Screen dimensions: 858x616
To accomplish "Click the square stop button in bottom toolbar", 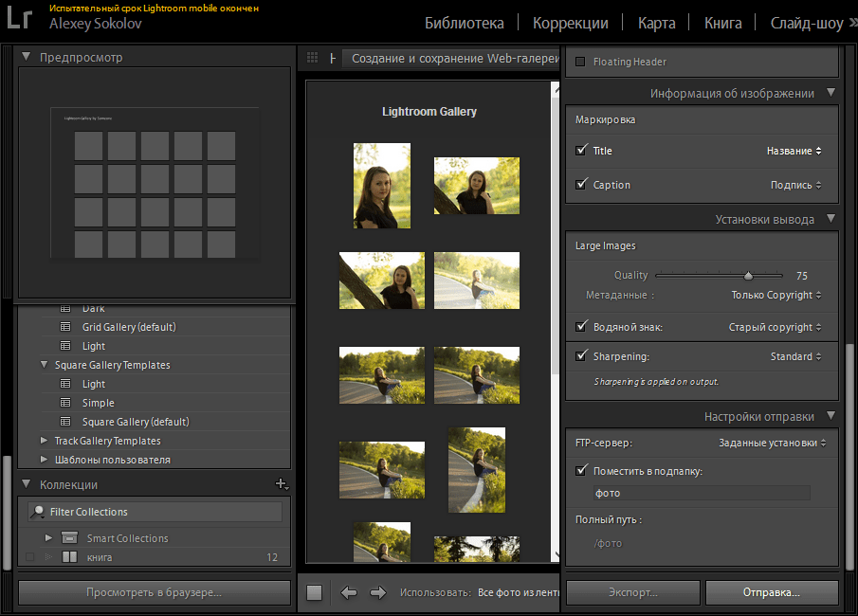I will click(x=315, y=592).
